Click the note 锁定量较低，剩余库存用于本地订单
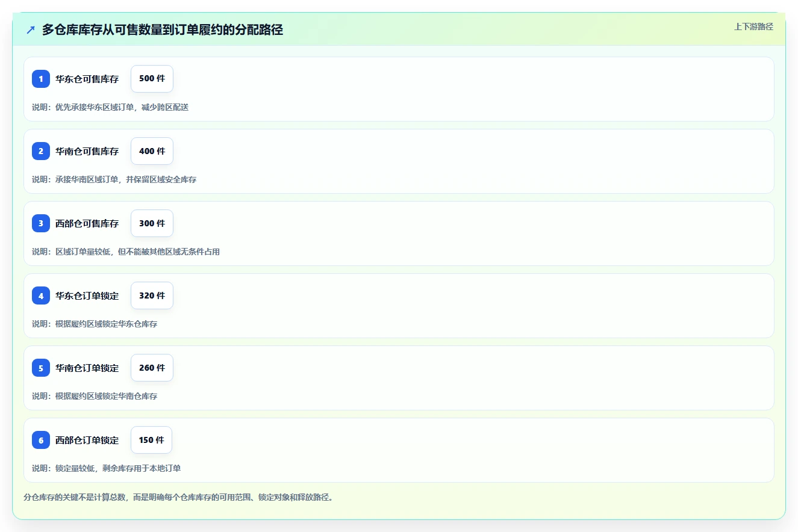The width and height of the screenshot is (798, 532). tap(107, 468)
